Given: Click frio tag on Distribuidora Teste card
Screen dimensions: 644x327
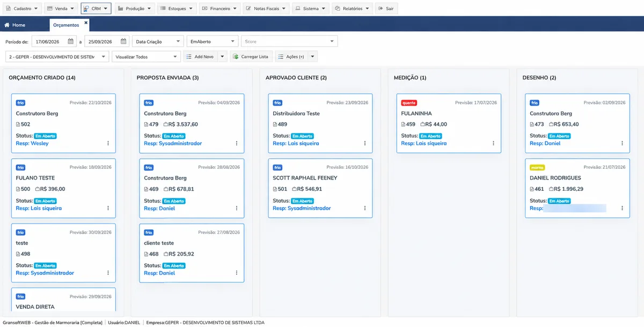Looking at the screenshot, I should (277, 102).
